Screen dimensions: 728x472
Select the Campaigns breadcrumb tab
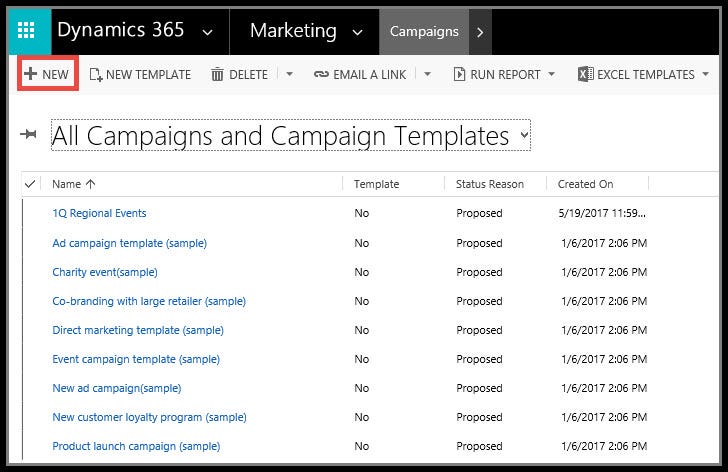tap(424, 32)
